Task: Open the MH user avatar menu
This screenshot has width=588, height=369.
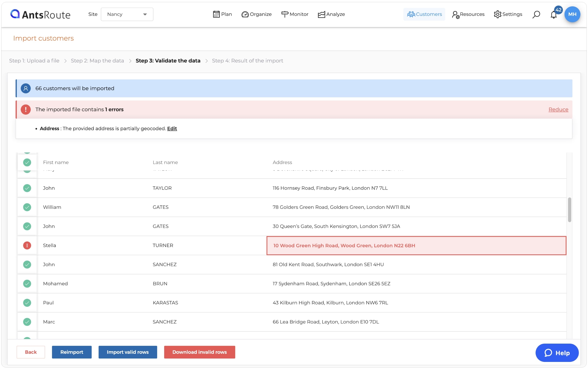Action: coord(572,14)
